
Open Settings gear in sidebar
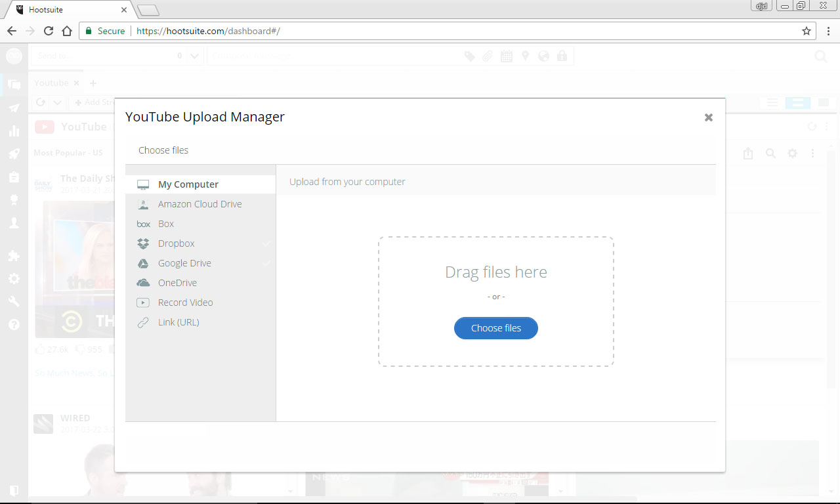(14, 279)
